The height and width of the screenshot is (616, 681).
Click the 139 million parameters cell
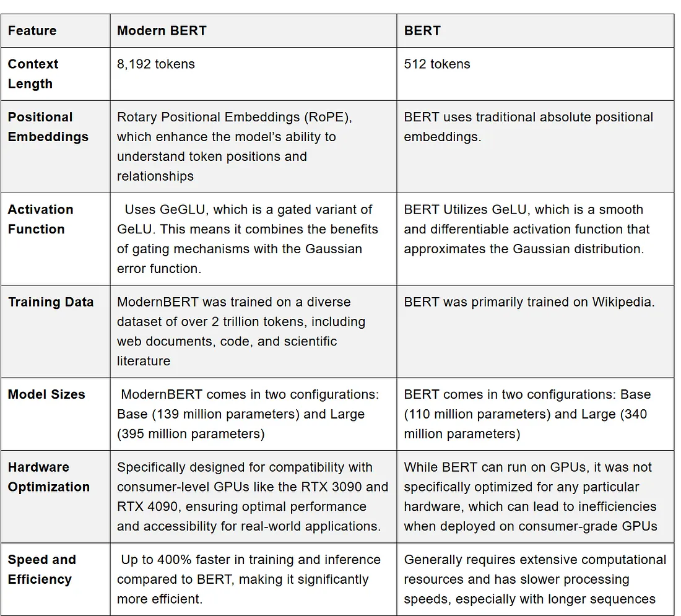[253, 414]
